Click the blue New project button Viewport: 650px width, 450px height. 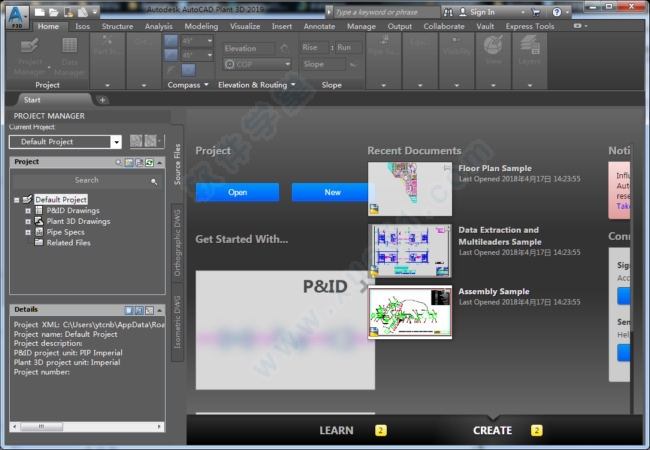click(332, 192)
